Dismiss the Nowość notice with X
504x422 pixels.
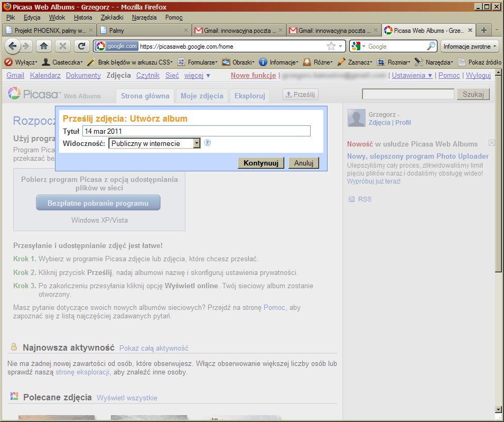tap(491, 143)
